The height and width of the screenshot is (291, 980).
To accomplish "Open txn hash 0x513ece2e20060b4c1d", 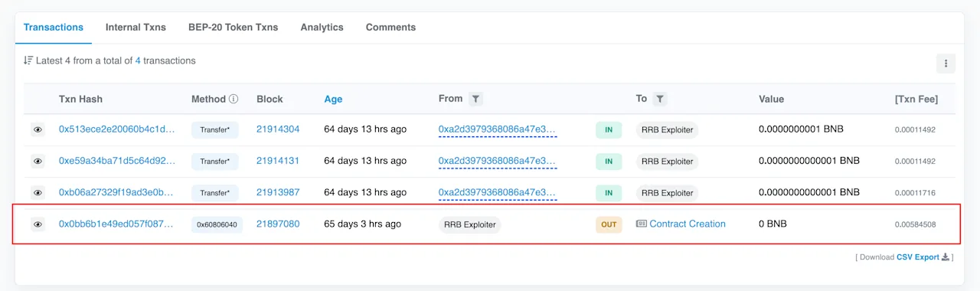I will [117, 129].
